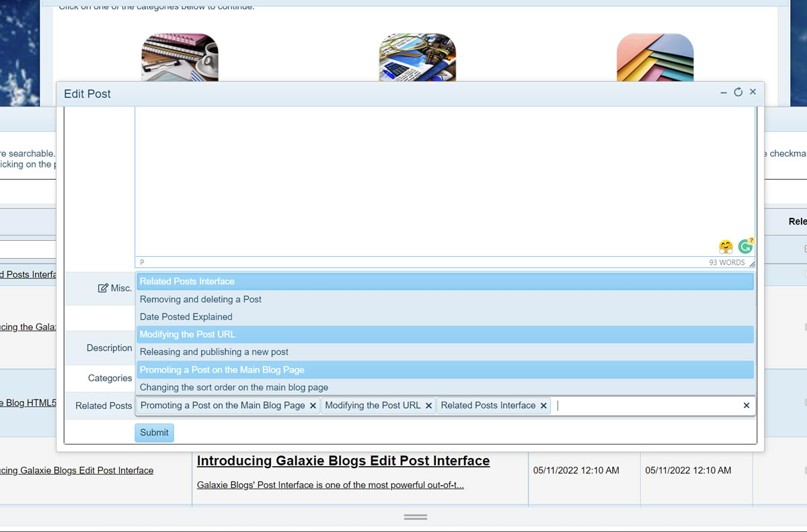Pick 'Changing the sort order on the main blog page'

(x=445, y=387)
